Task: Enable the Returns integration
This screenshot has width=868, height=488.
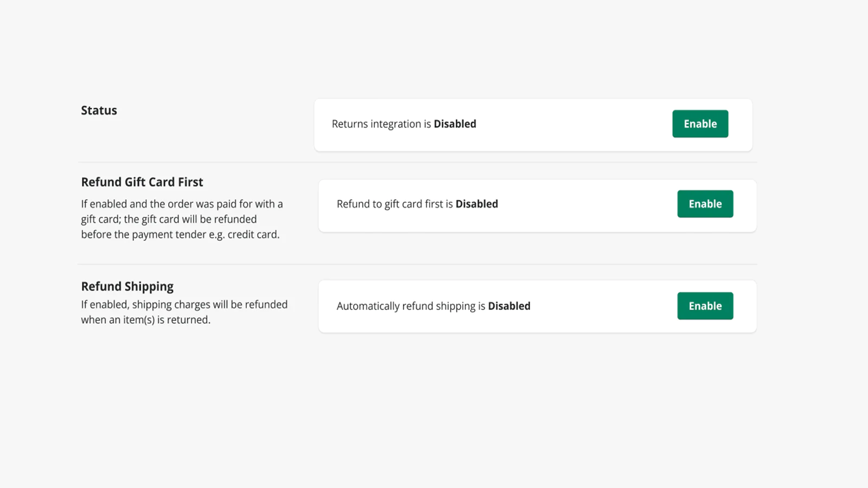Action: (x=700, y=124)
